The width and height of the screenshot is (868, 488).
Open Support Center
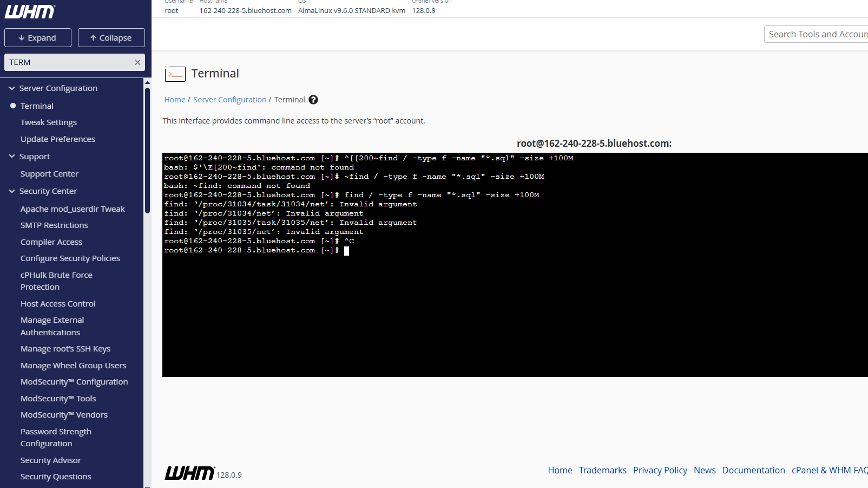point(49,174)
